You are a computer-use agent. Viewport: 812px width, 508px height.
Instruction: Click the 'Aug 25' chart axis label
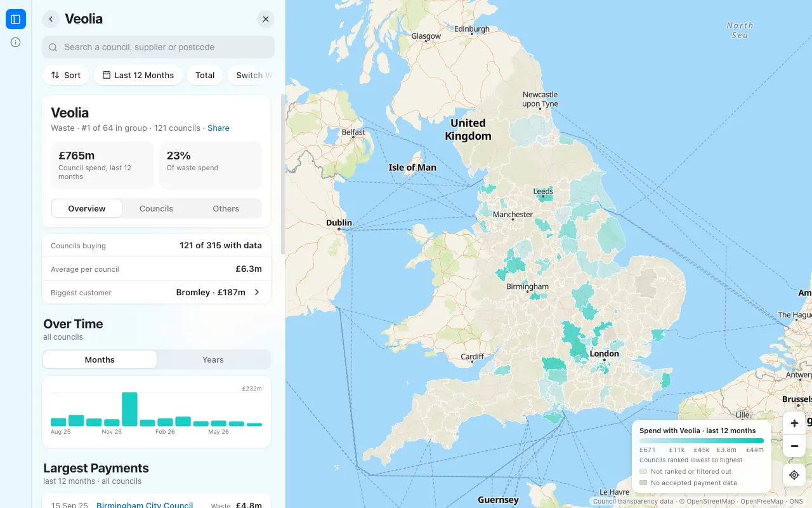60,432
